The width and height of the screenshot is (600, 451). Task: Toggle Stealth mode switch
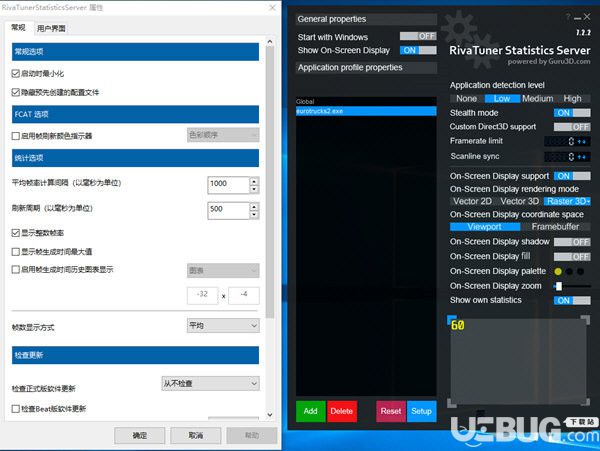tap(572, 113)
